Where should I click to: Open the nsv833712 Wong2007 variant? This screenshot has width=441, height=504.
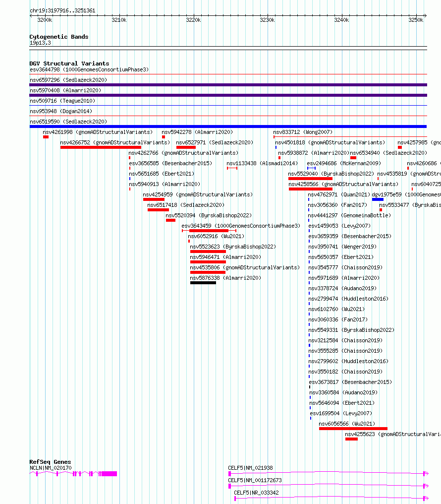(303, 132)
